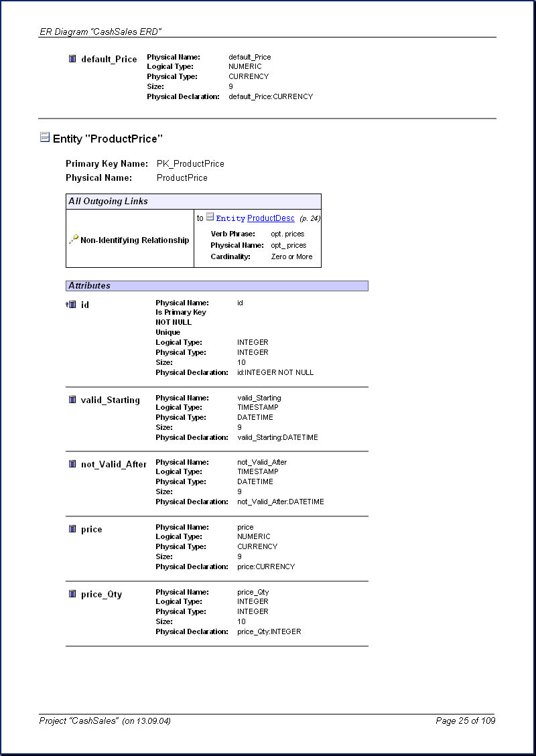Click the PK_ProductPrice primary key name
The width and height of the screenshot is (536, 756).
tap(190, 164)
